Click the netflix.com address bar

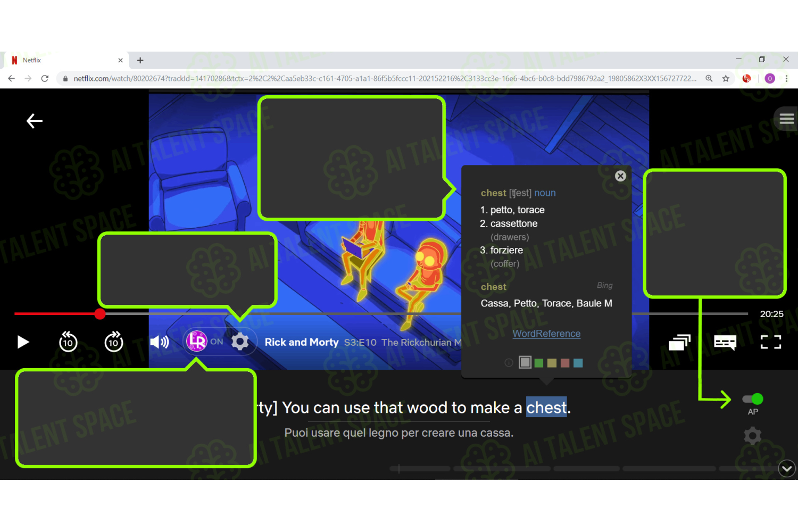coord(385,78)
